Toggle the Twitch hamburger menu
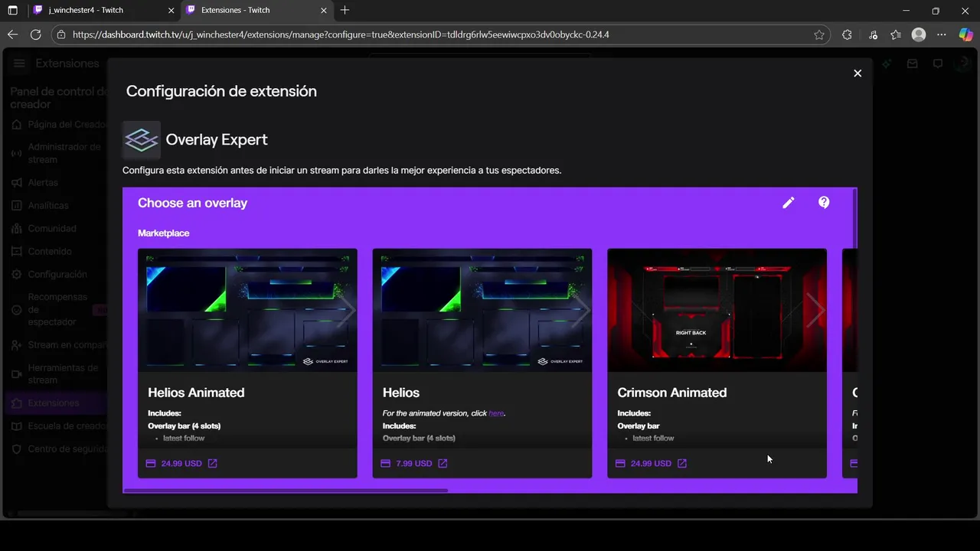The image size is (980, 551). 19,64
